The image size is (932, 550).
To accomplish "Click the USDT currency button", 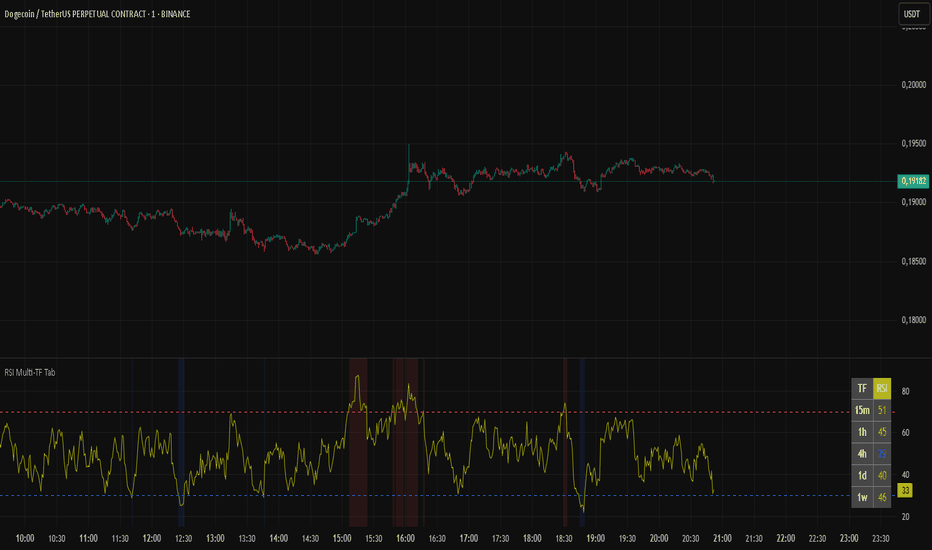I will pos(912,14).
